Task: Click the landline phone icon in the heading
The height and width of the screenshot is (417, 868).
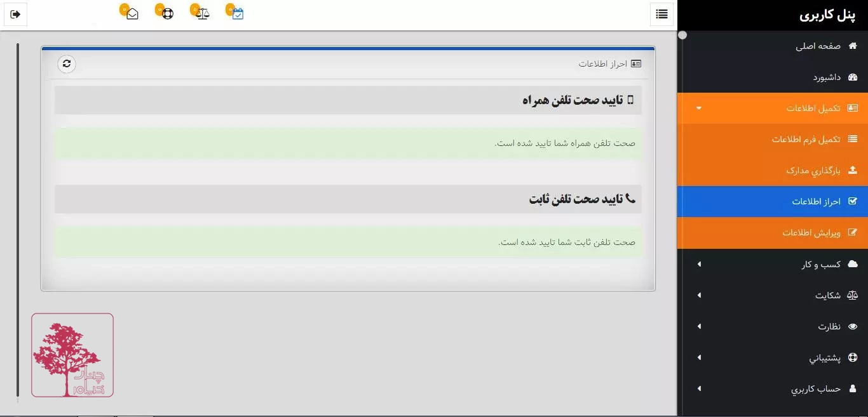Action: 630,199
